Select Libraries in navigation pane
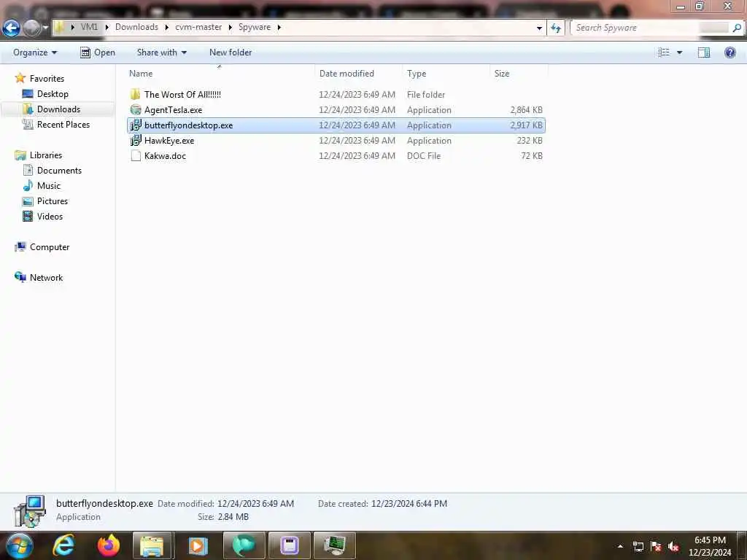 click(46, 155)
